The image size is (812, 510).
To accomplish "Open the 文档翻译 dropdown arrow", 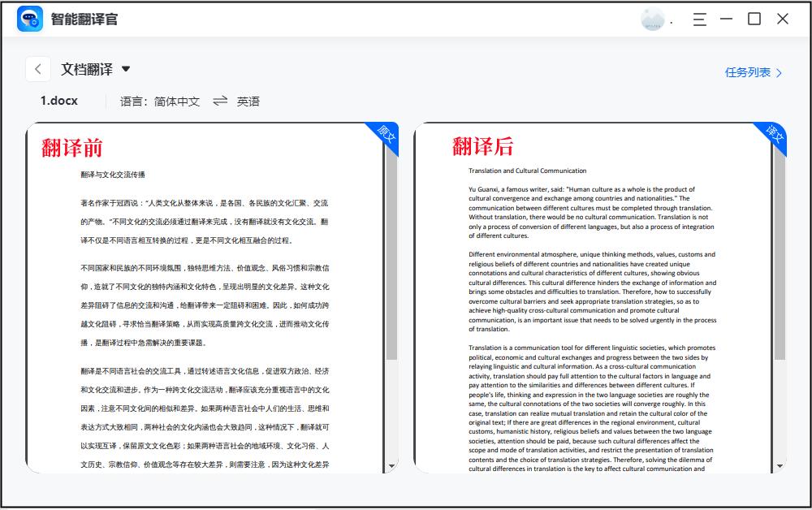I will [x=127, y=69].
